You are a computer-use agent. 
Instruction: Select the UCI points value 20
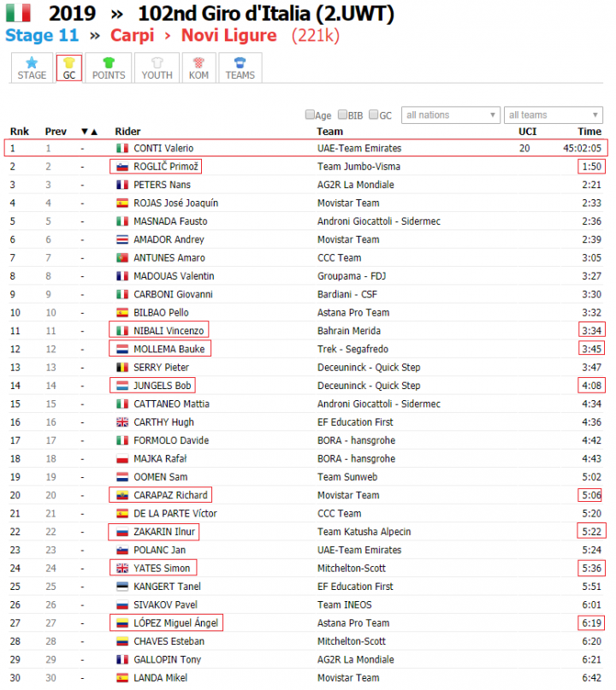click(x=524, y=148)
